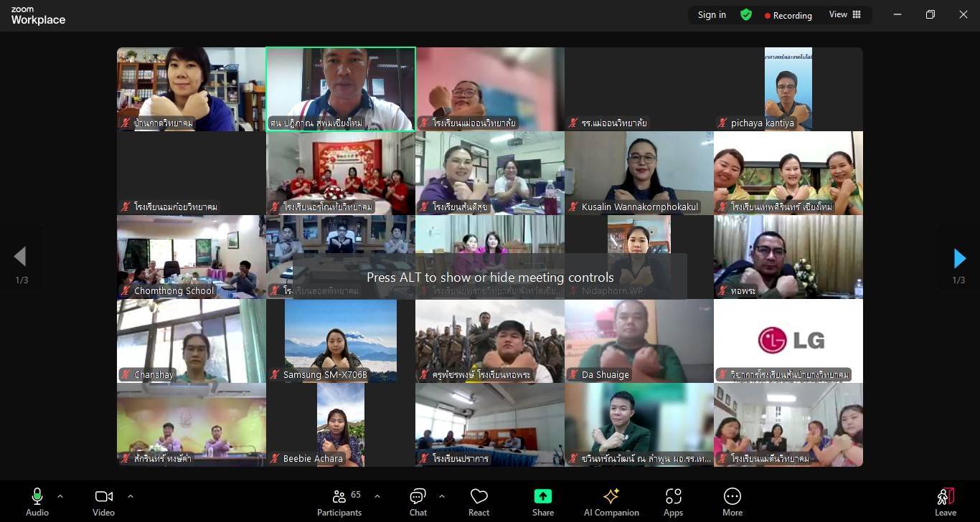Show the Participants list

(x=339, y=501)
